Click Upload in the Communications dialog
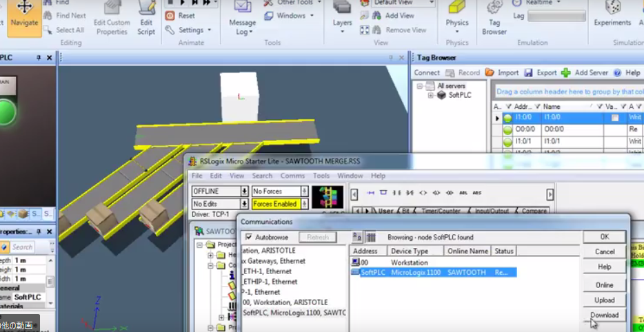The width and height of the screenshot is (644, 332). (605, 300)
